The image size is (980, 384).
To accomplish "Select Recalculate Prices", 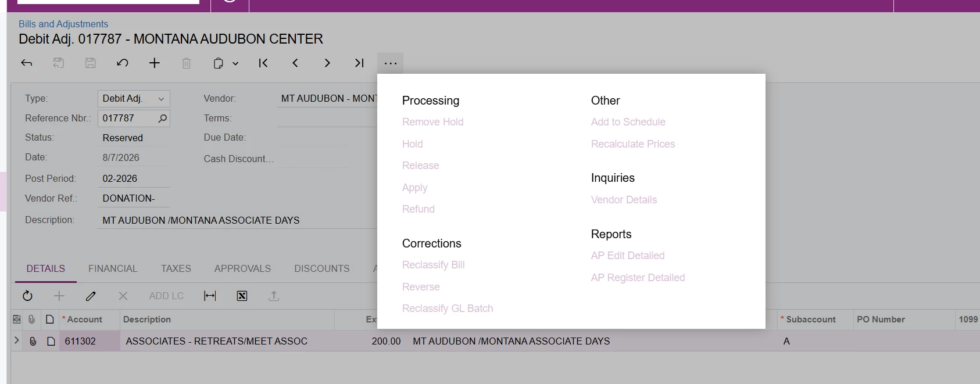I will click(633, 144).
